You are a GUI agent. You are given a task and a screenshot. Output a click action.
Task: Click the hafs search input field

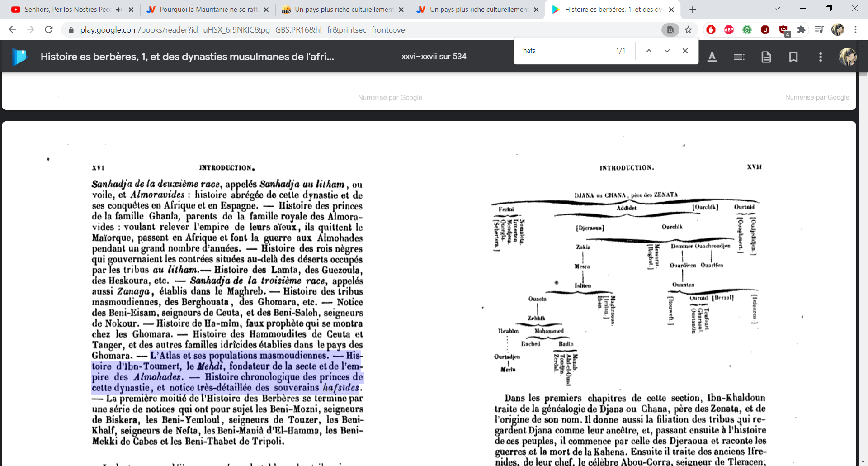point(565,51)
